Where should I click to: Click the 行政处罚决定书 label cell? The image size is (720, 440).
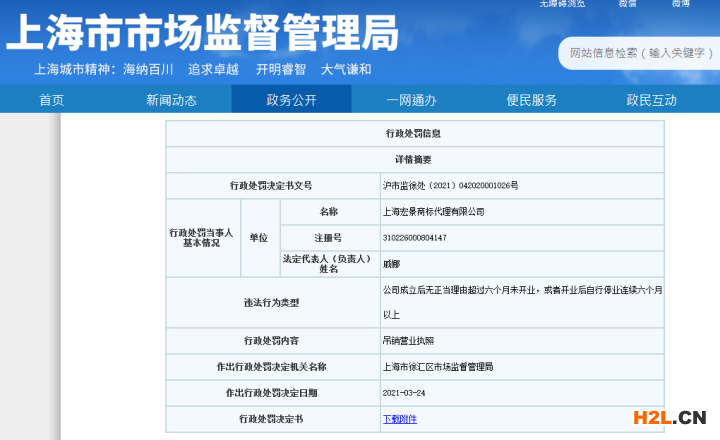pos(271,419)
